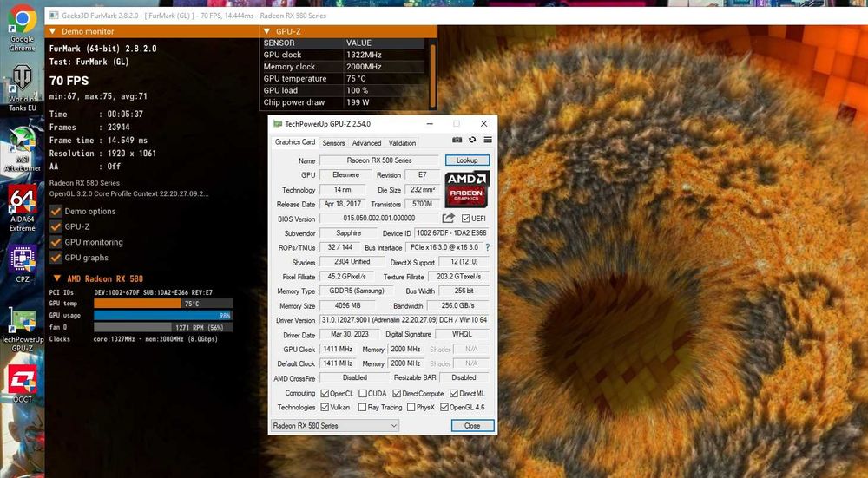
Task: Toggle DirectML checkbox
Action: pyautogui.click(x=454, y=393)
